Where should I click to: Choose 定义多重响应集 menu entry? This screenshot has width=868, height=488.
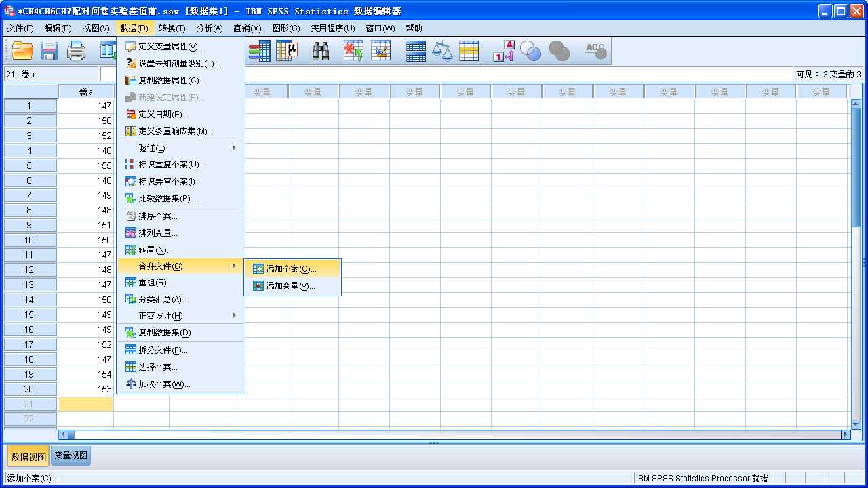180,131
